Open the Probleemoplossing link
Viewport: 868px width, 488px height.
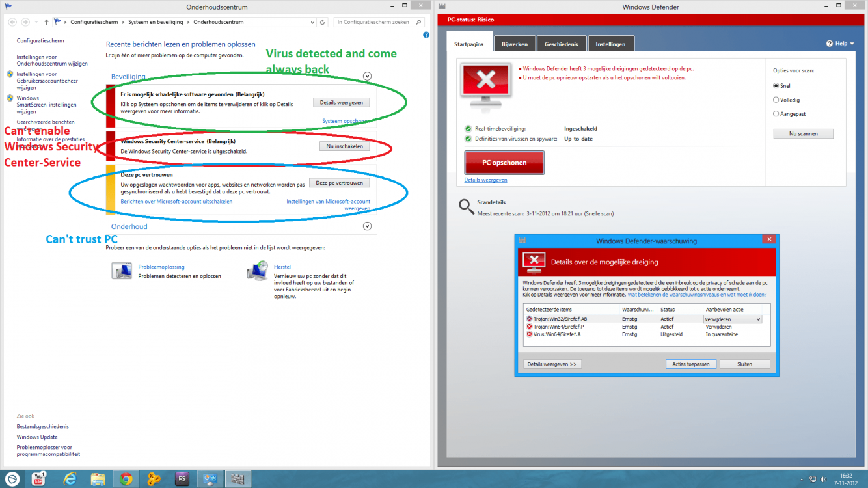[x=161, y=267]
